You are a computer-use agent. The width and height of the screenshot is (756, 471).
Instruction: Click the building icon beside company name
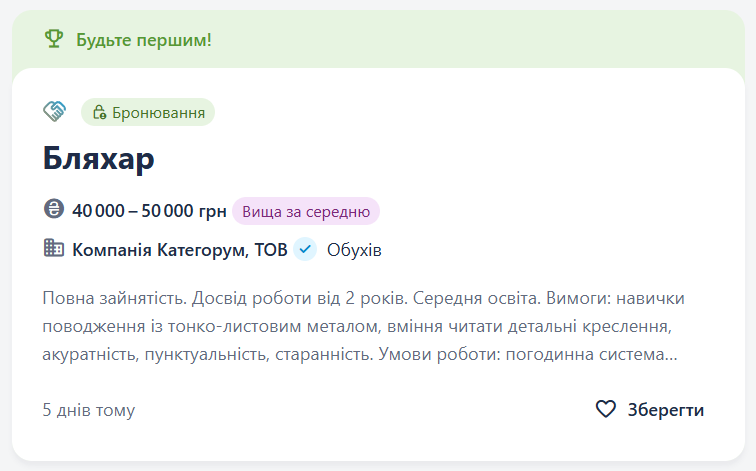click(54, 248)
